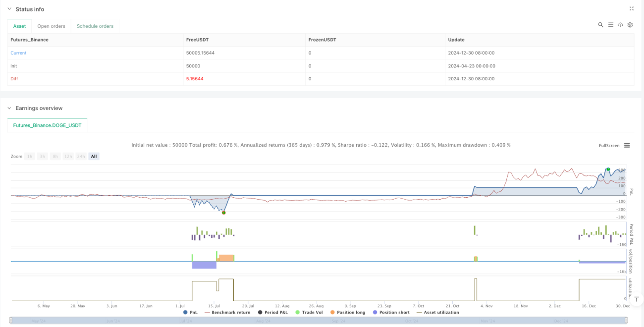
Task: Open the chart hamburger menu next to FullScreen
Action: pyautogui.click(x=627, y=145)
